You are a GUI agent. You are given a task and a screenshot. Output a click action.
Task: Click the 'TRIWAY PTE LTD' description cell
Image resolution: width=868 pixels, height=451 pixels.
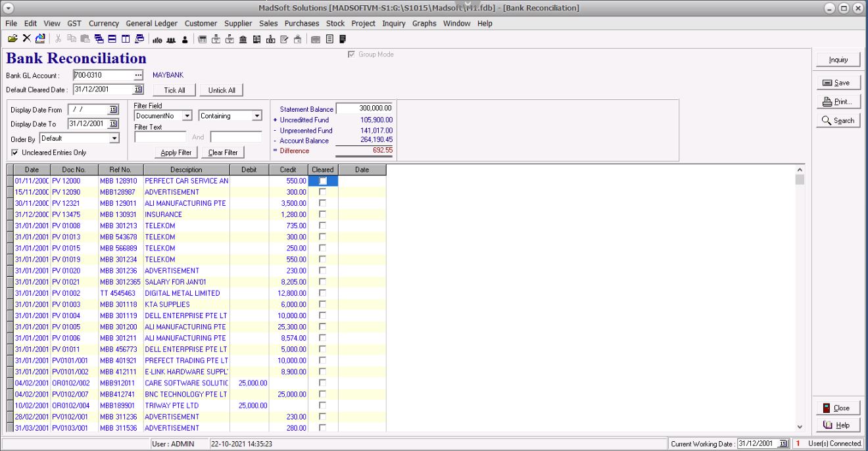[x=186, y=406]
